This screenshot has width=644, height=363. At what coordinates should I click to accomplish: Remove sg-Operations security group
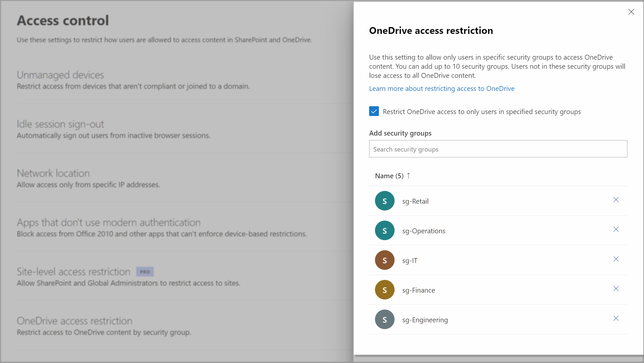coord(616,229)
